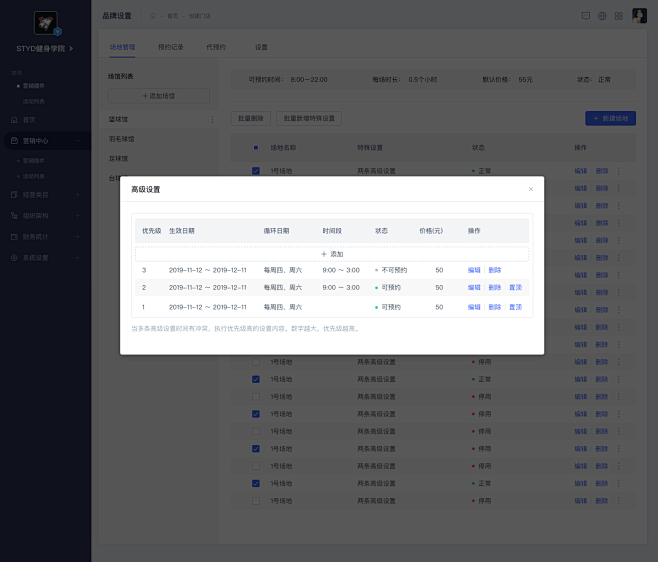Click the STYD brand logo in sidebar
Image resolution: width=658 pixels, height=562 pixels.
pyautogui.click(x=45, y=23)
